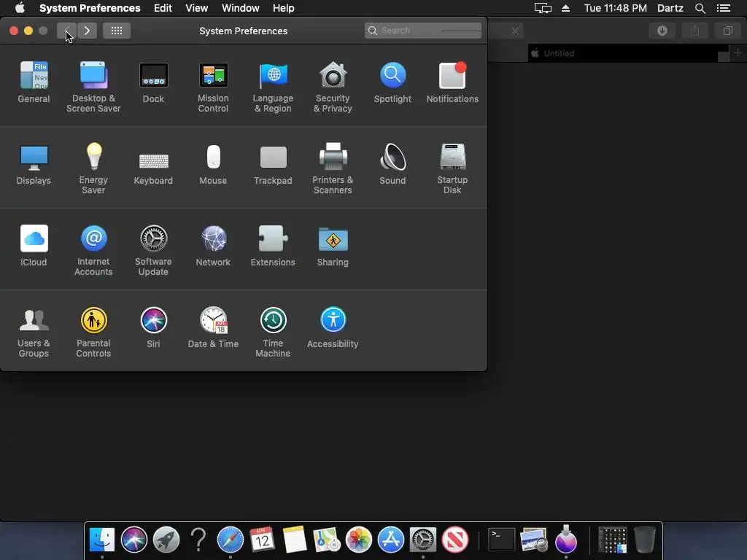Open Photos from the Dock

click(x=358, y=540)
